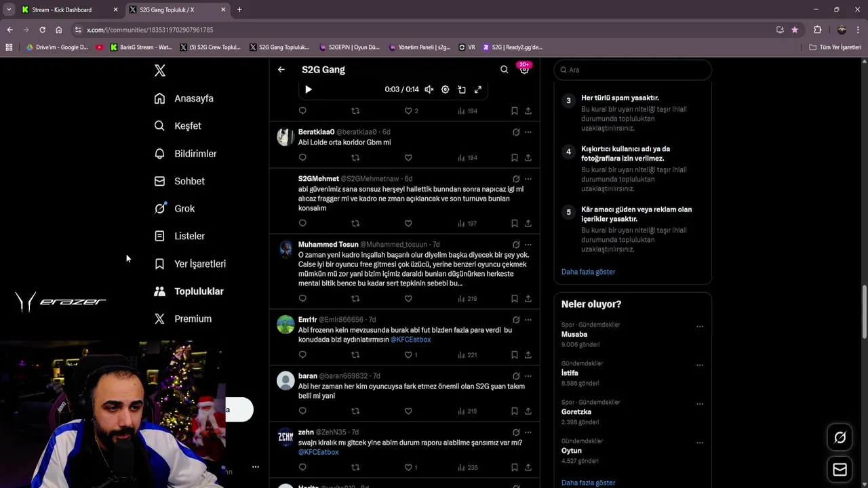
Task: Unmute the video player sound
Action: tap(429, 89)
